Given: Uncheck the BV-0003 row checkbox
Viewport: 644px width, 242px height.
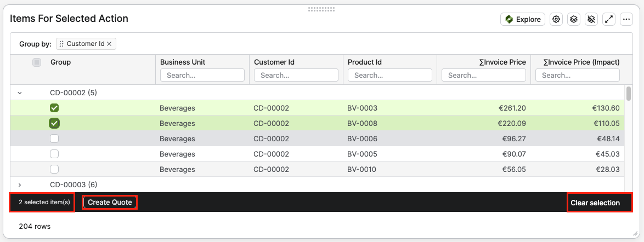Looking at the screenshot, I should coord(54,108).
